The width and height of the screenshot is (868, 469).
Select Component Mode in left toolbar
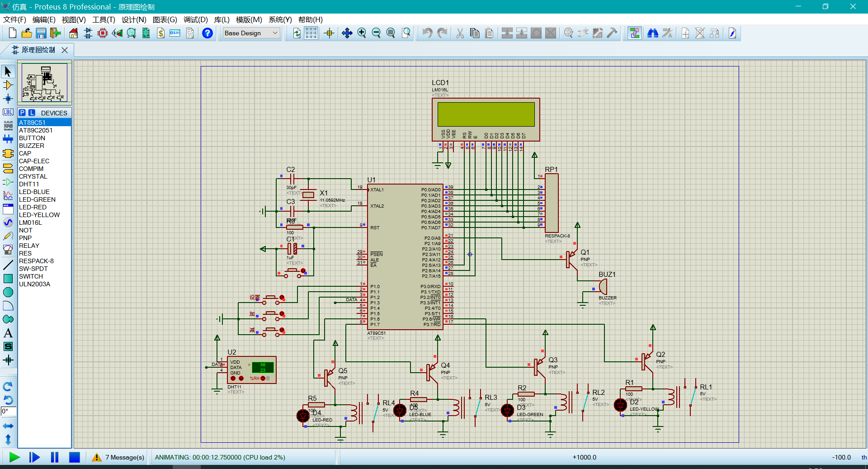coord(8,85)
